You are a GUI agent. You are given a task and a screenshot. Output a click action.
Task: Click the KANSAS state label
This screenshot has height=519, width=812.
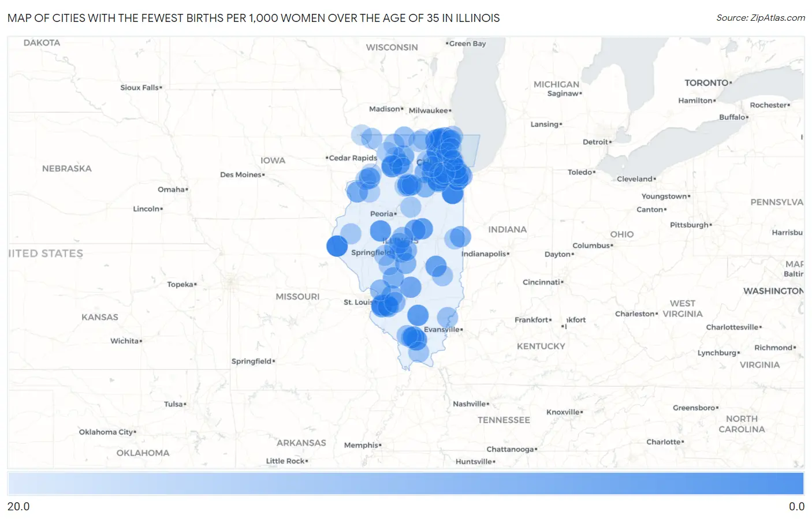(99, 317)
